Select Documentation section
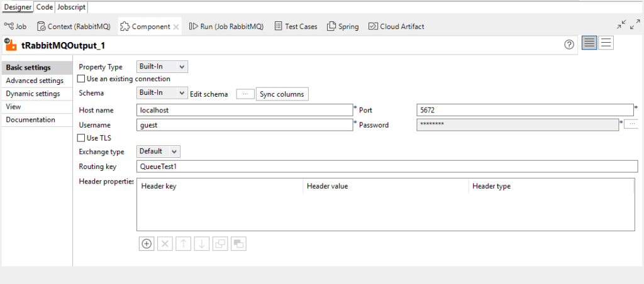644x284 pixels. click(37, 120)
